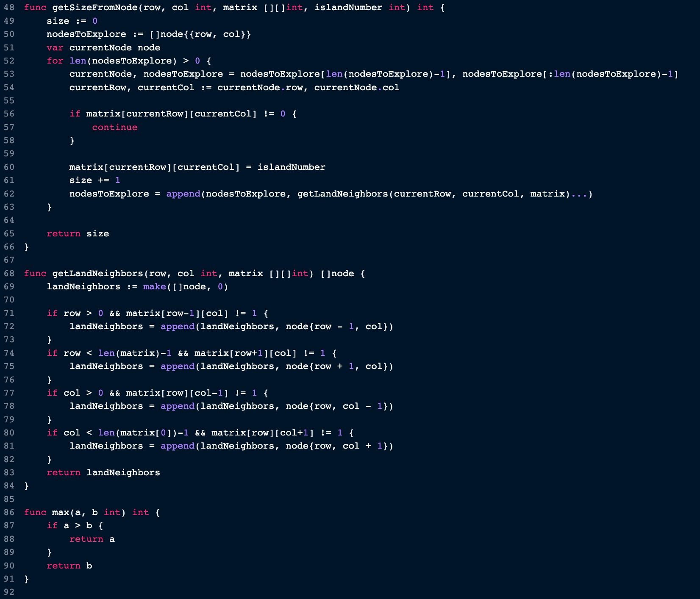Place cursor on 'return size' statement

pos(78,233)
